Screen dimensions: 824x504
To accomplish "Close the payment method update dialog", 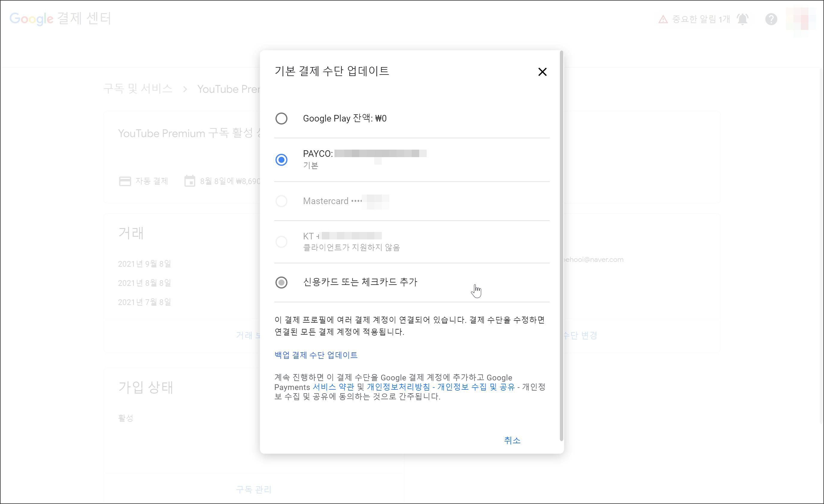I will pos(542,72).
